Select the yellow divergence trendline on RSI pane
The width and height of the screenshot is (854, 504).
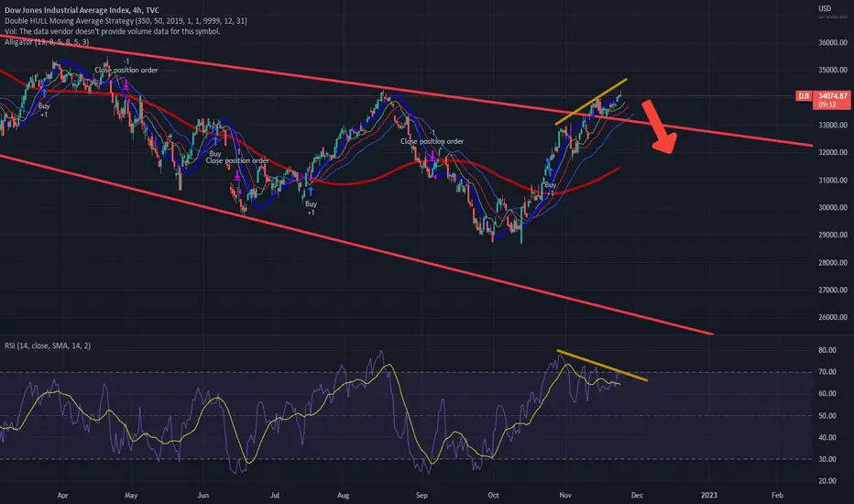tap(602, 365)
